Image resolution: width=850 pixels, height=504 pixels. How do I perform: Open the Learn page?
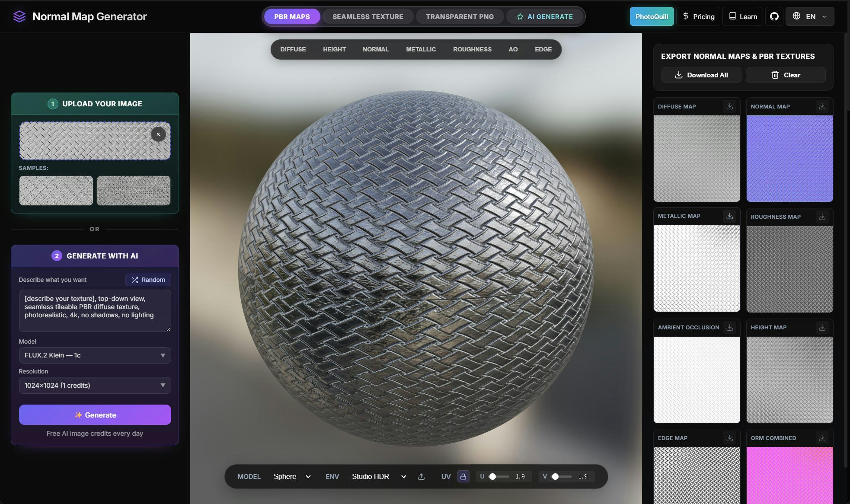pyautogui.click(x=743, y=16)
